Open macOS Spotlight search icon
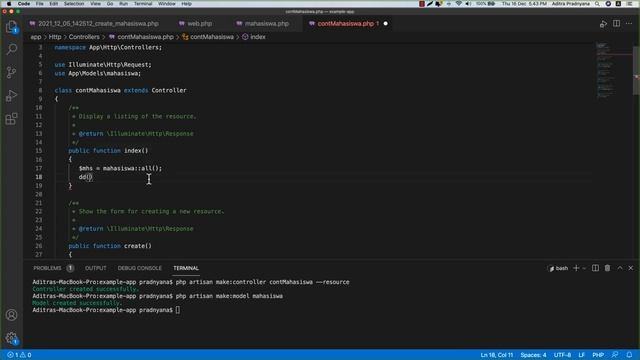The width and height of the screenshot is (640, 360). [x=597, y=4]
